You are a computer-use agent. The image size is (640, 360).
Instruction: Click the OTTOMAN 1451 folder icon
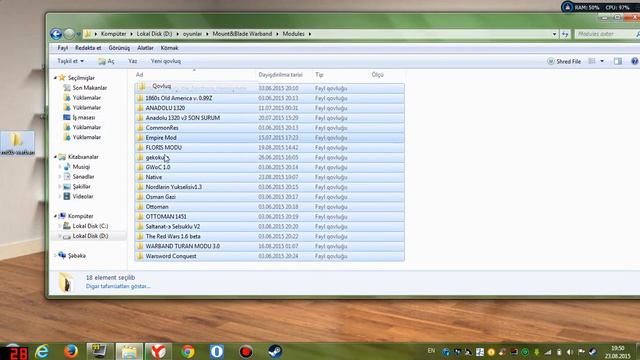pos(140,217)
